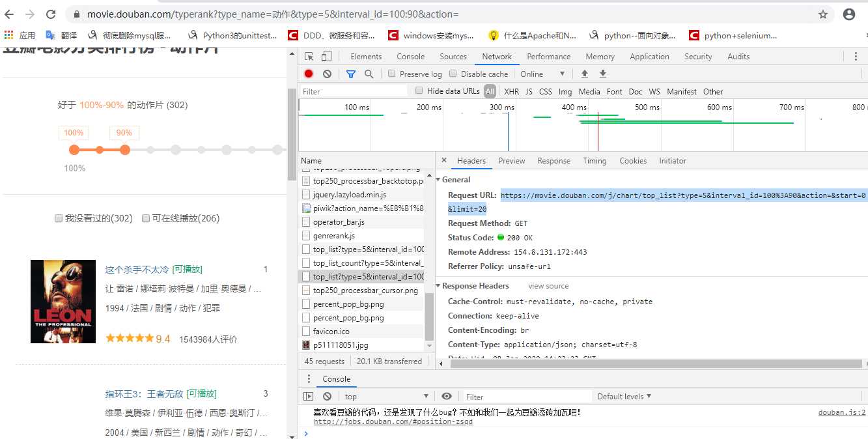Open the 什么是Apache bookmark
The height and width of the screenshot is (439, 868).
point(533,35)
